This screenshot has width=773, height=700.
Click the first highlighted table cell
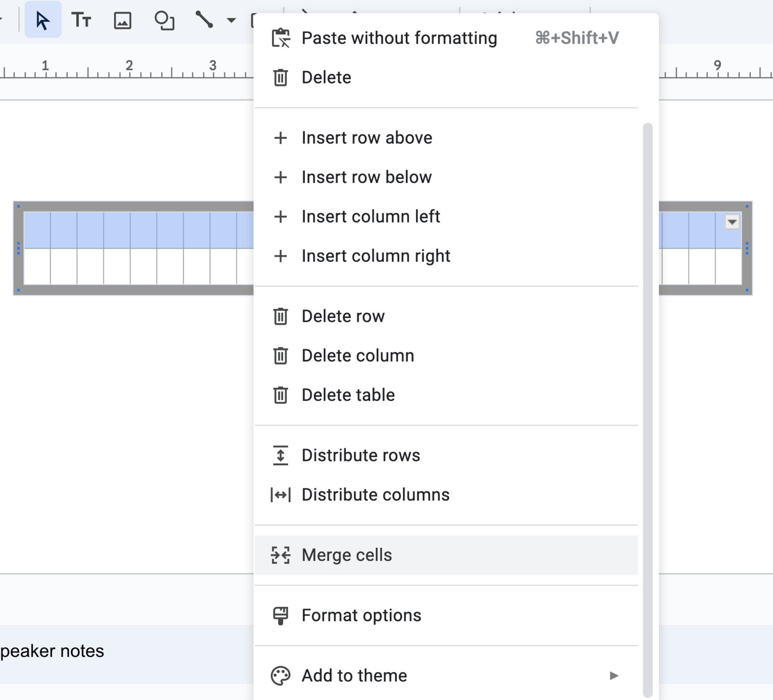tap(37, 230)
